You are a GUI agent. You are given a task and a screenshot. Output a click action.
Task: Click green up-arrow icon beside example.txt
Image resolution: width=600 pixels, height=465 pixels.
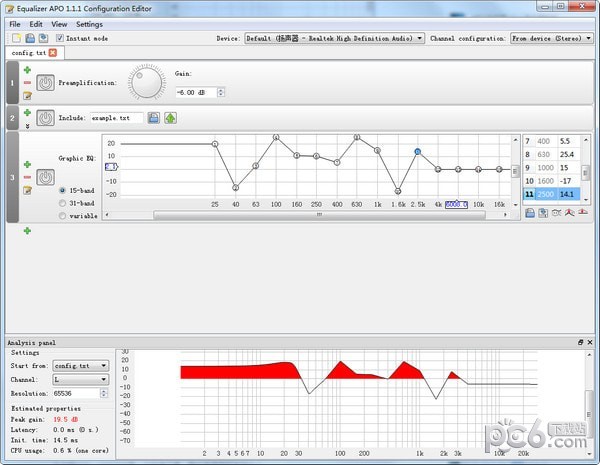point(170,118)
